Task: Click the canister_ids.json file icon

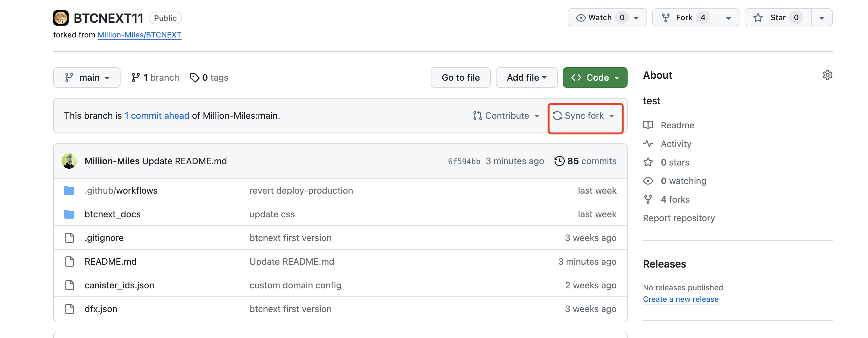Action: click(x=70, y=285)
